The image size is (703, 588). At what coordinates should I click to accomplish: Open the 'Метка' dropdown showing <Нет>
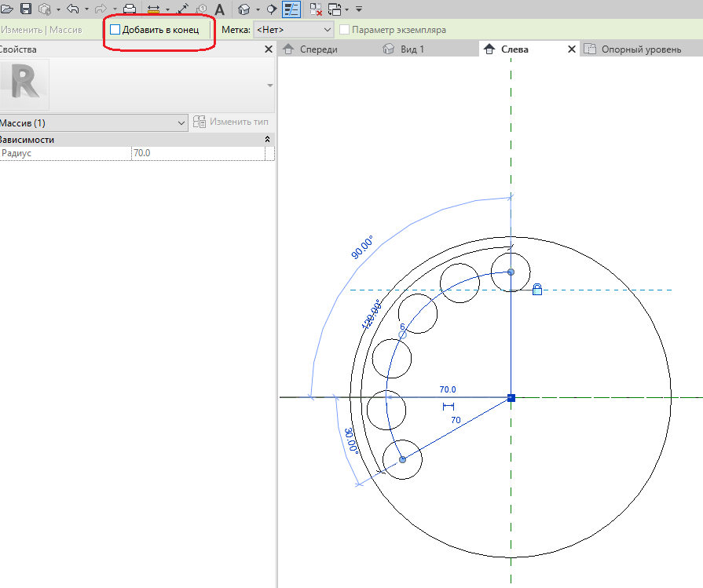click(x=293, y=30)
